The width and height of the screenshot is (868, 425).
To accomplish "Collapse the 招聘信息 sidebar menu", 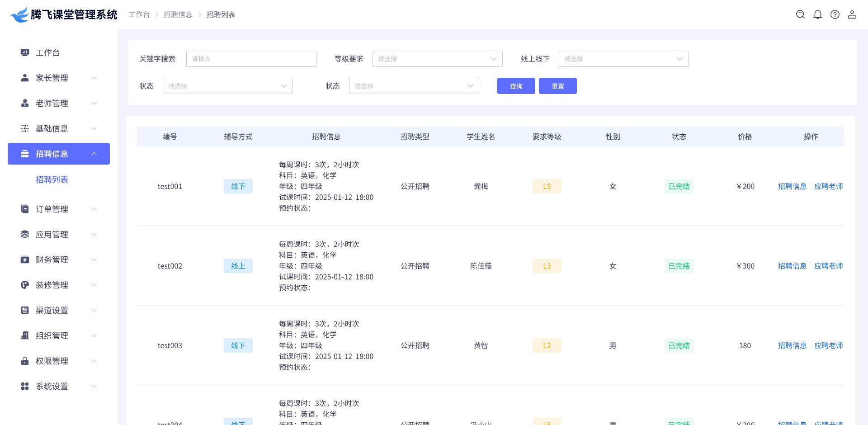I will tap(94, 154).
